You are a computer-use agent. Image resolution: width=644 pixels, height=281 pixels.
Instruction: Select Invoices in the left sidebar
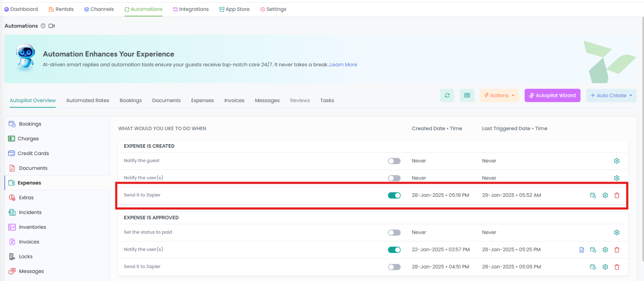click(x=57, y=242)
